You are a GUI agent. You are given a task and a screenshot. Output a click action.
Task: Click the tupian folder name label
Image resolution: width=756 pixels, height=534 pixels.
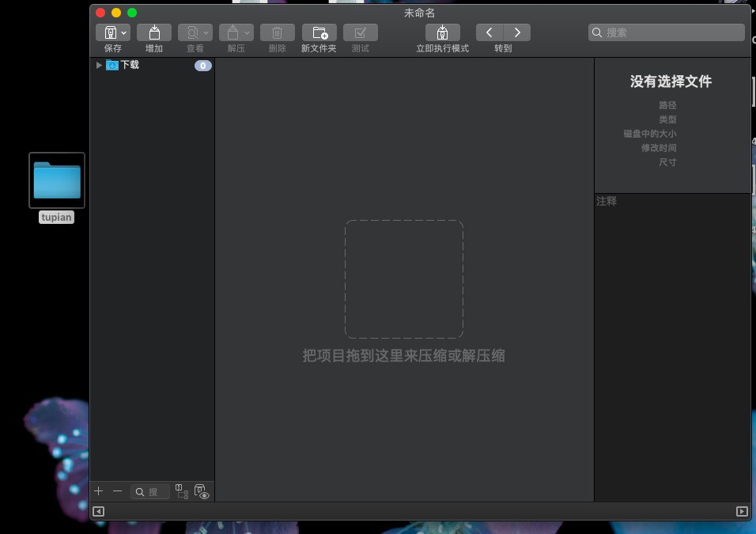pos(56,217)
